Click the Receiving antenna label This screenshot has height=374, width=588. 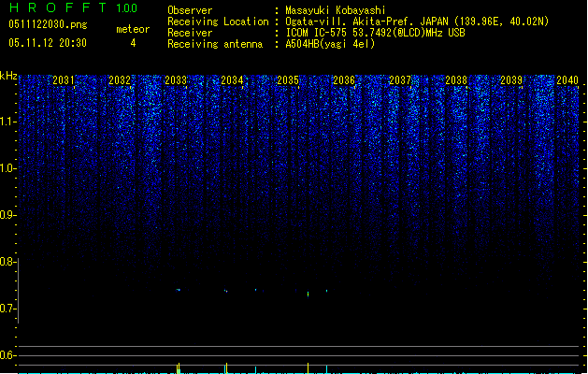pyautogui.click(x=215, y=44)
